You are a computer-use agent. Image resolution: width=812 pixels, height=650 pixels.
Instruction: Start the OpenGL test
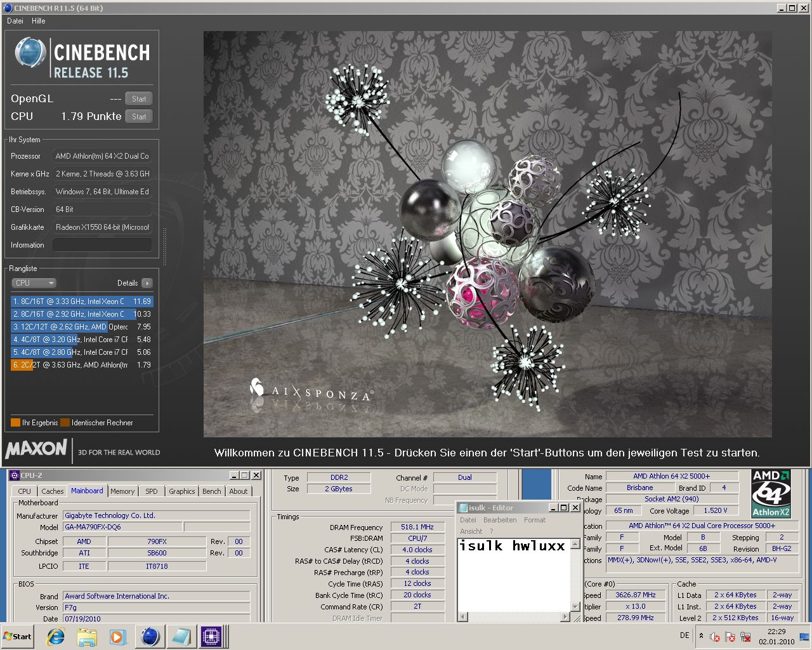139,98
